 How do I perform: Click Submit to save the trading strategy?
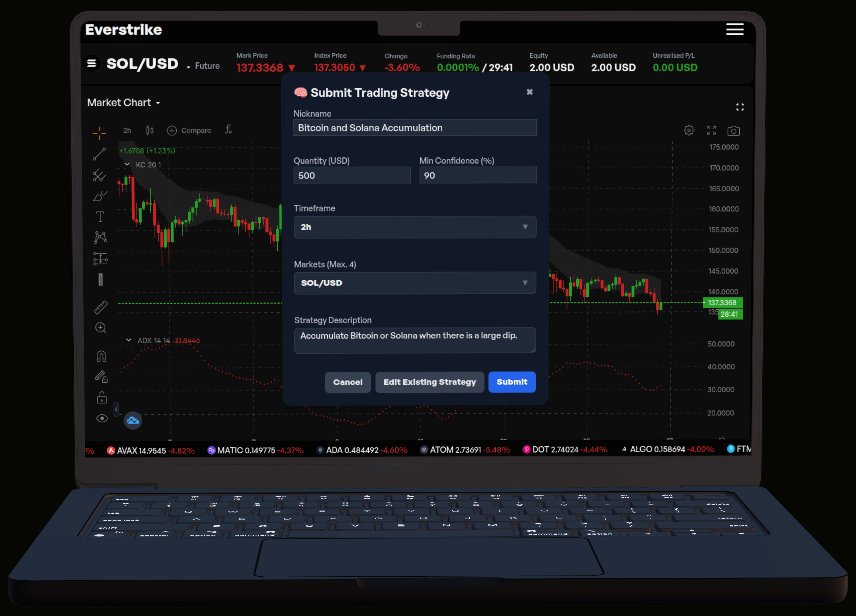(512, 382)
